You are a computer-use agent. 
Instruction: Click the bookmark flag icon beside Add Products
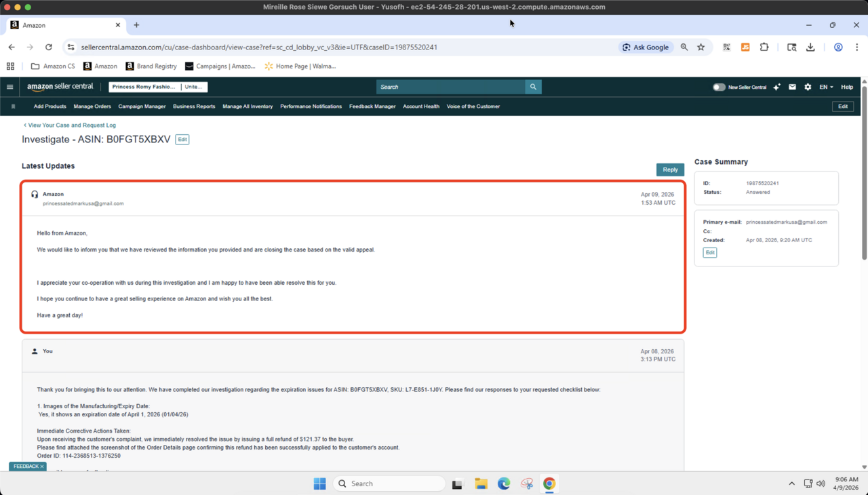pos(13,106)
